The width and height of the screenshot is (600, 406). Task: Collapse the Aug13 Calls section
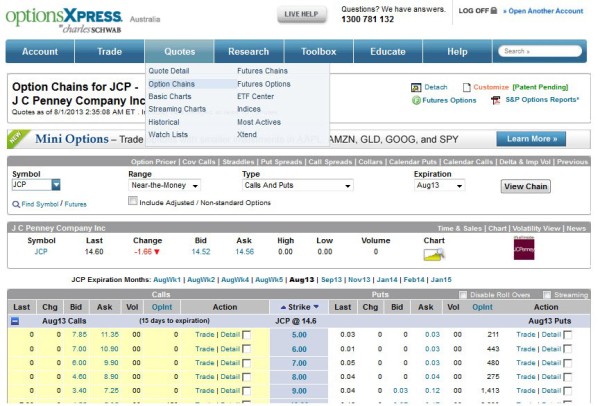tap(15, 321)
